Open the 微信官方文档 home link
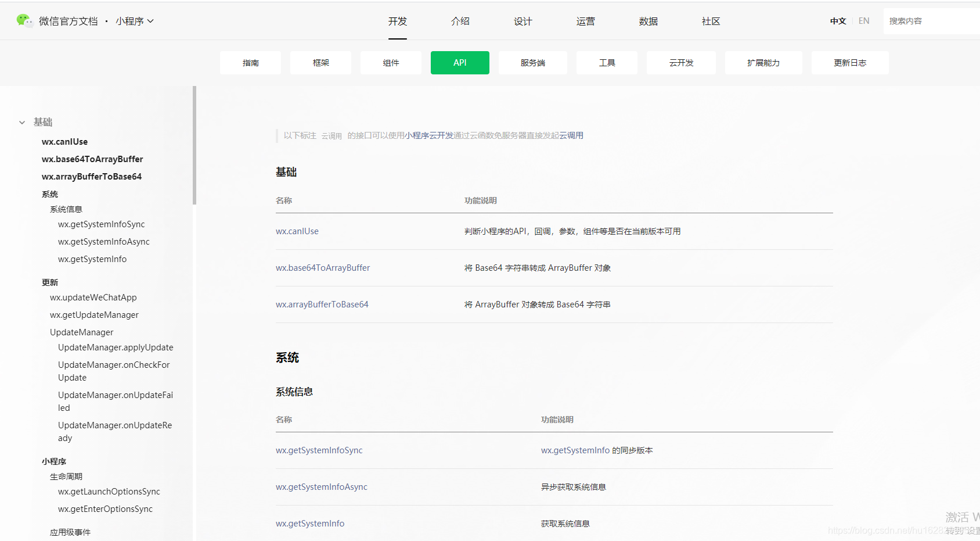Screen dimensions: 980x541 pyautogui.click(x=68, y=21)
